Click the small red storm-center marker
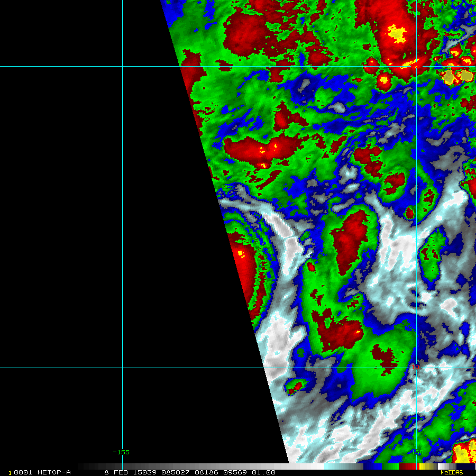This screenshot has width=476, height=476. point(417,366)
